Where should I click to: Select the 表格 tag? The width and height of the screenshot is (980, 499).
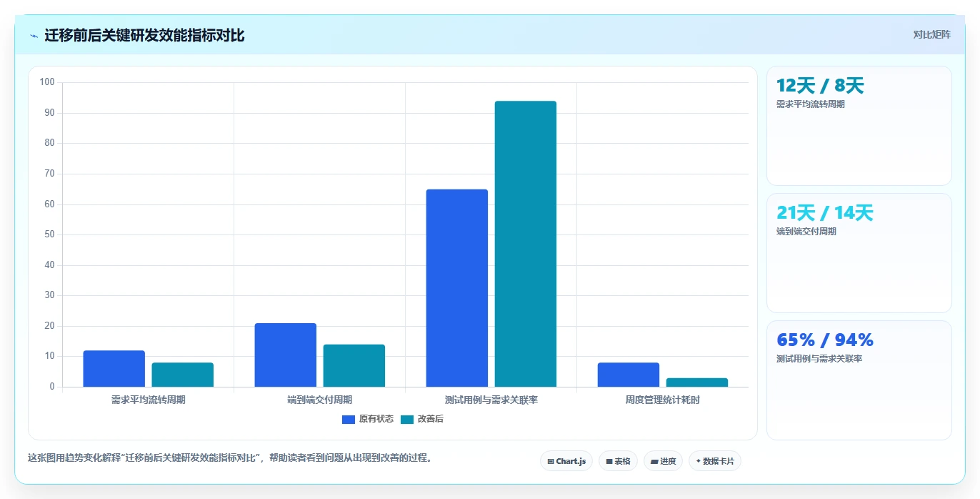coord(618,461)
